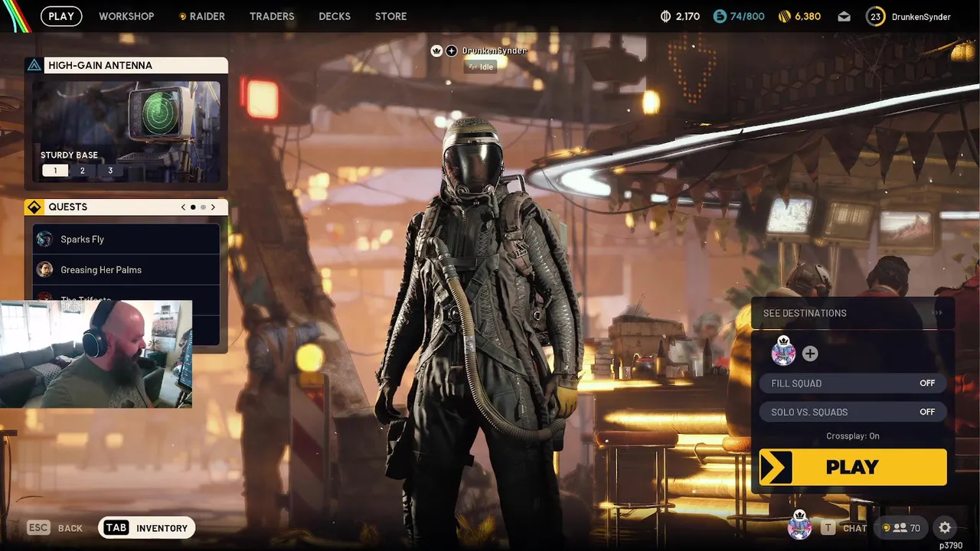Switch to the Play tab
Screen dimensions: 980x551
pyautogui.click(x=61, y=16)
